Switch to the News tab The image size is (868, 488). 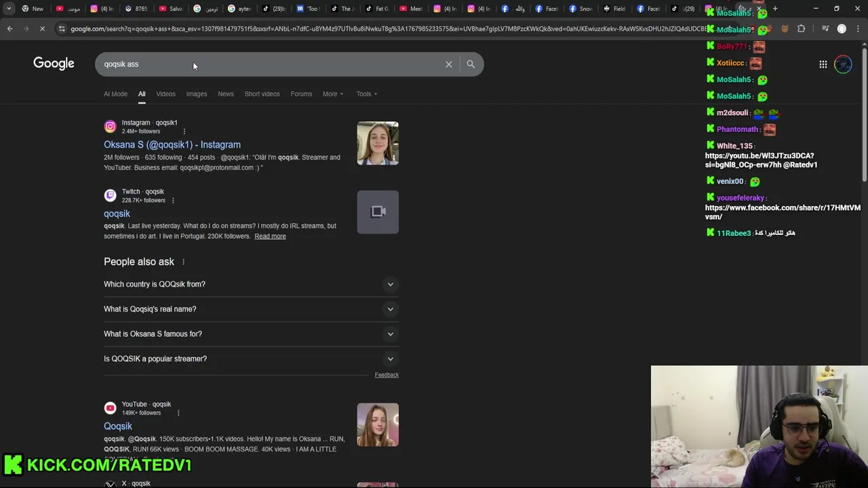(x=226, y=94)
